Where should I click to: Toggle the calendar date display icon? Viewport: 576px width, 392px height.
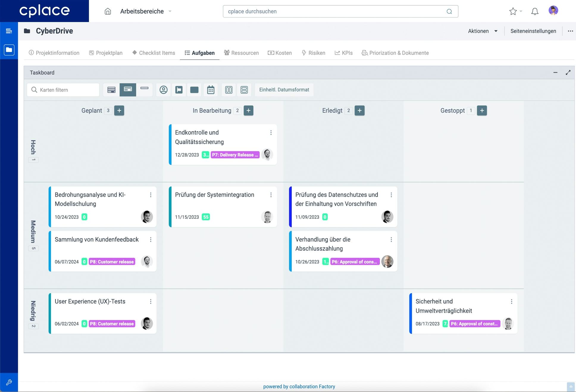211,90
